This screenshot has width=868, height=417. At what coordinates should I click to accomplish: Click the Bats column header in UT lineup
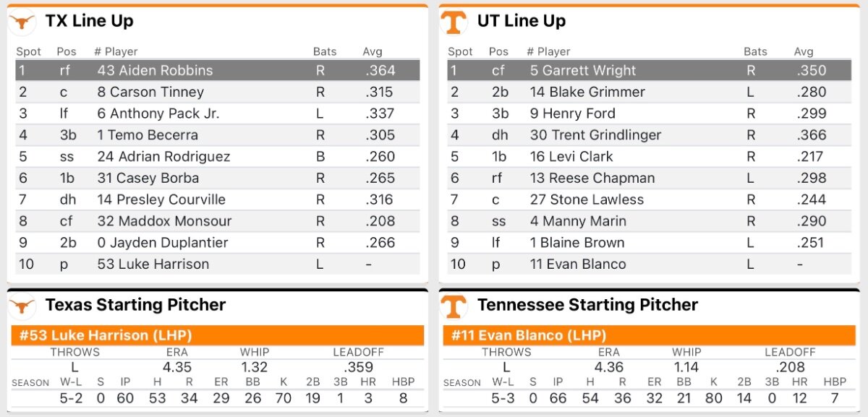point(755,52)
